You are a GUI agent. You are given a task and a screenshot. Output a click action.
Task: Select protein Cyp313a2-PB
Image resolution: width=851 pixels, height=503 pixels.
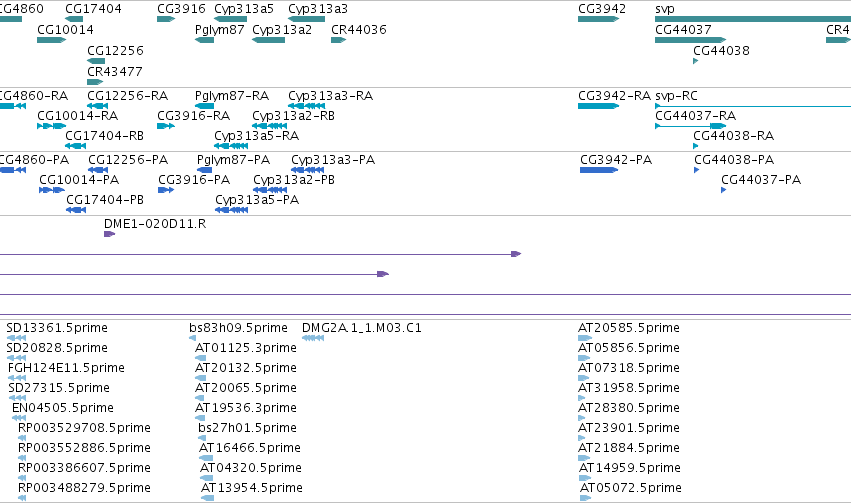pyautogui.click(x=270, y=190)
